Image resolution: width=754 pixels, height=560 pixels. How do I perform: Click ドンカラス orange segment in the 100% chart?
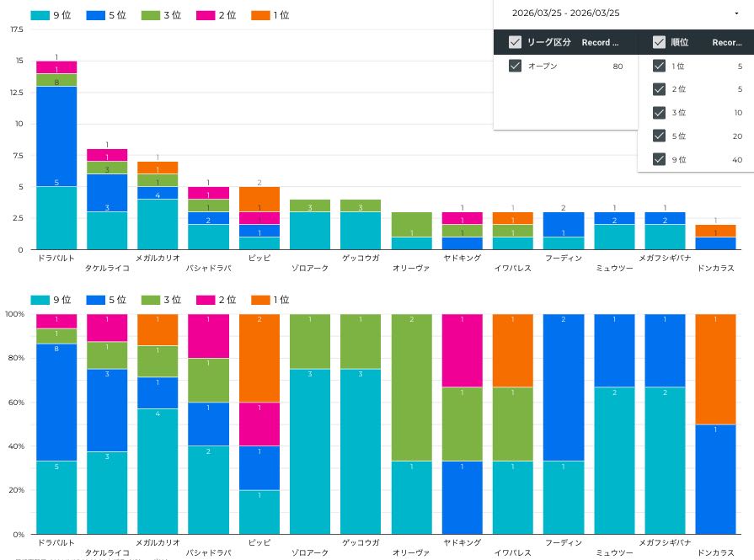(x=715, y=369)
